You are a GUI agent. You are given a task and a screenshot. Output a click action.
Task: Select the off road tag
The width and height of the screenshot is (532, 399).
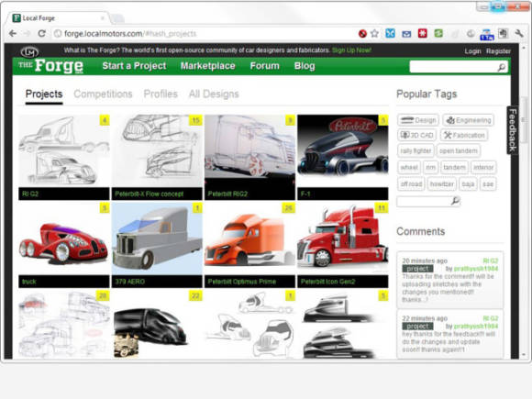(411, 183)
